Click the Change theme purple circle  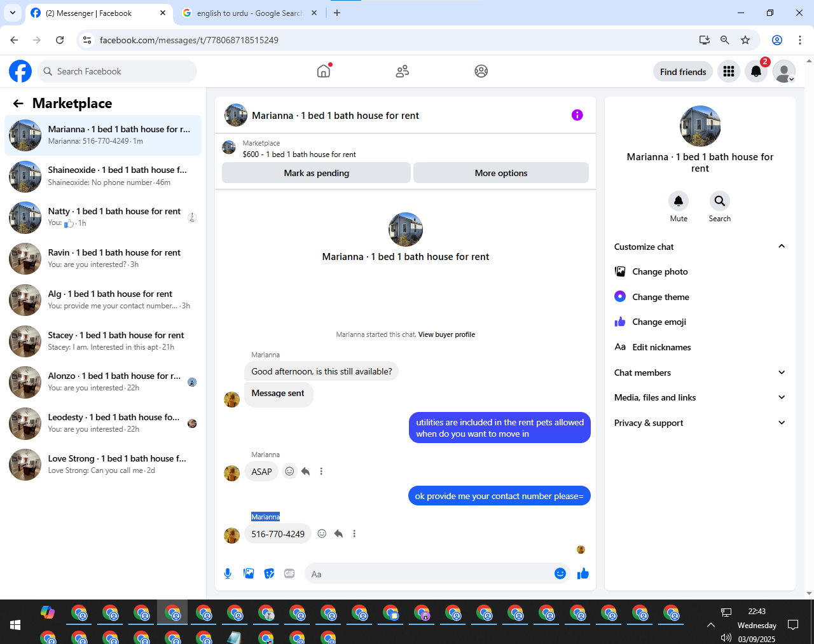[x=620, y=296]
